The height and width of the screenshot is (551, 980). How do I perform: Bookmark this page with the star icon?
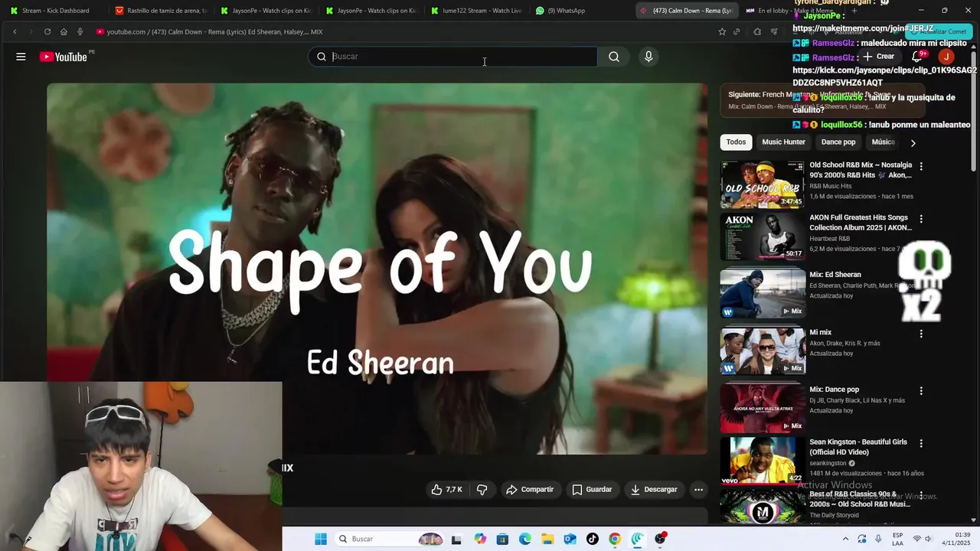[x=722, y=31]
